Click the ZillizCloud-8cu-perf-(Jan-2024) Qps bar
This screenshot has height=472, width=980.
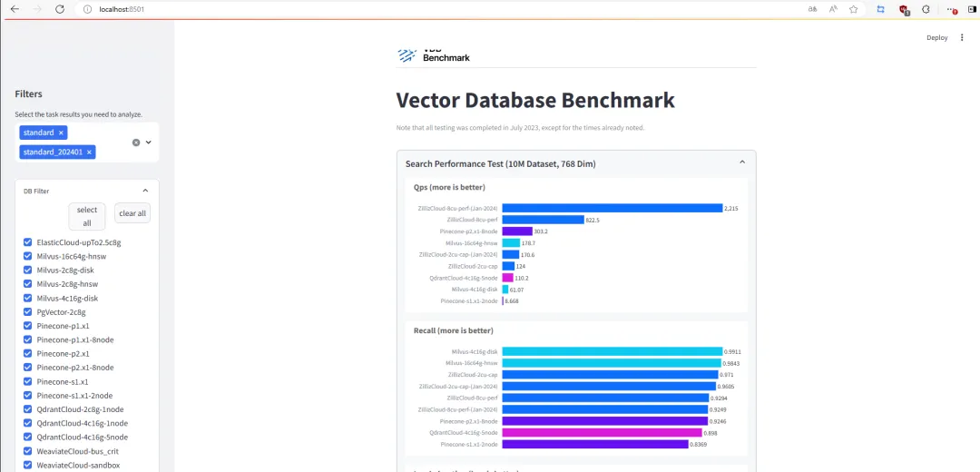tap(612, 208)
